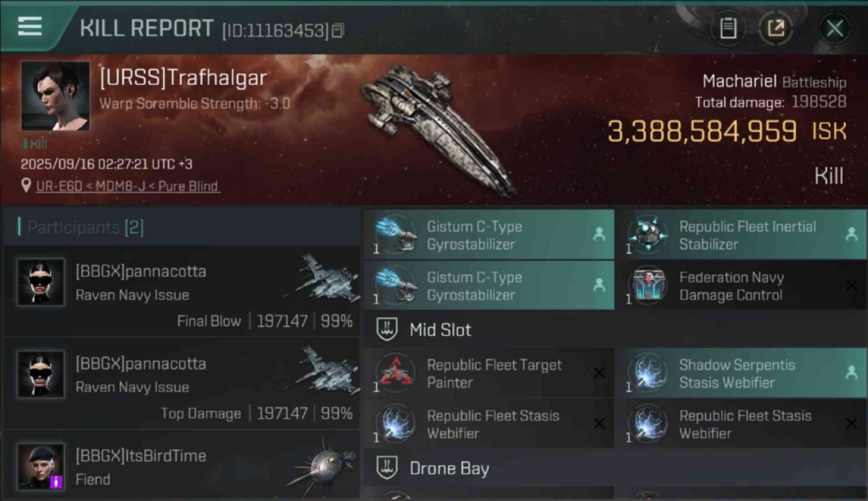Select the Federation Navy Damage Control icon
The image size is (868, 501).
(x=648, y=286)
